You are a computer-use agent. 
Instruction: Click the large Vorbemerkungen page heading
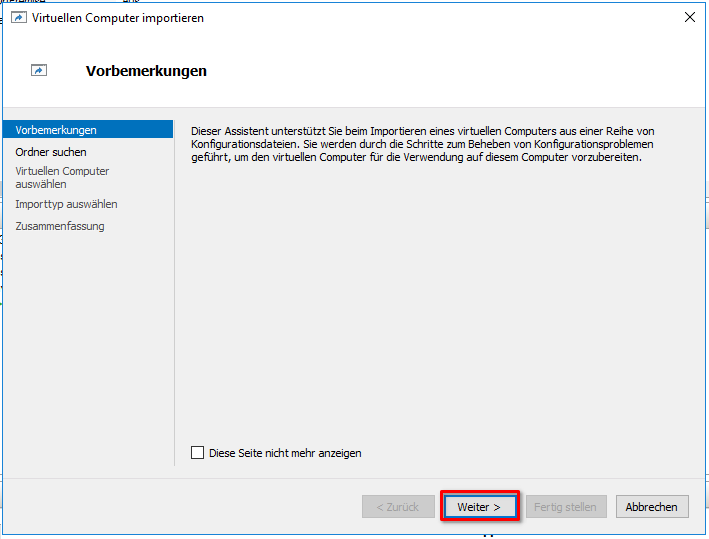[146, 71]
